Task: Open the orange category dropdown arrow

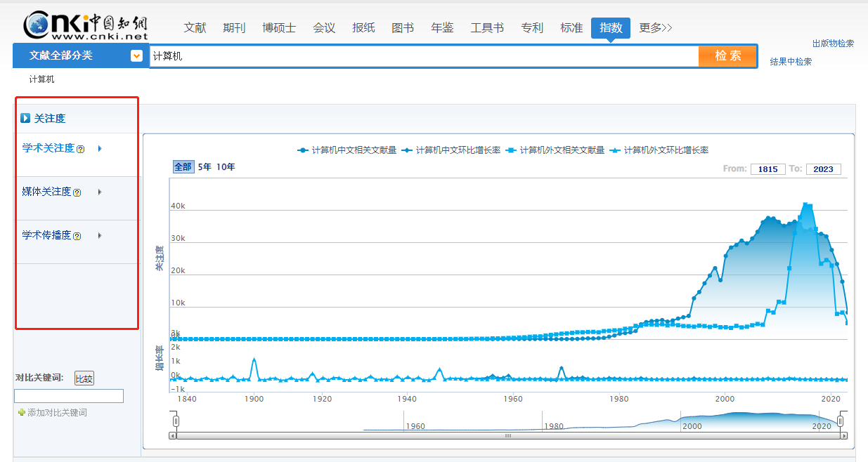Action: 137,55
